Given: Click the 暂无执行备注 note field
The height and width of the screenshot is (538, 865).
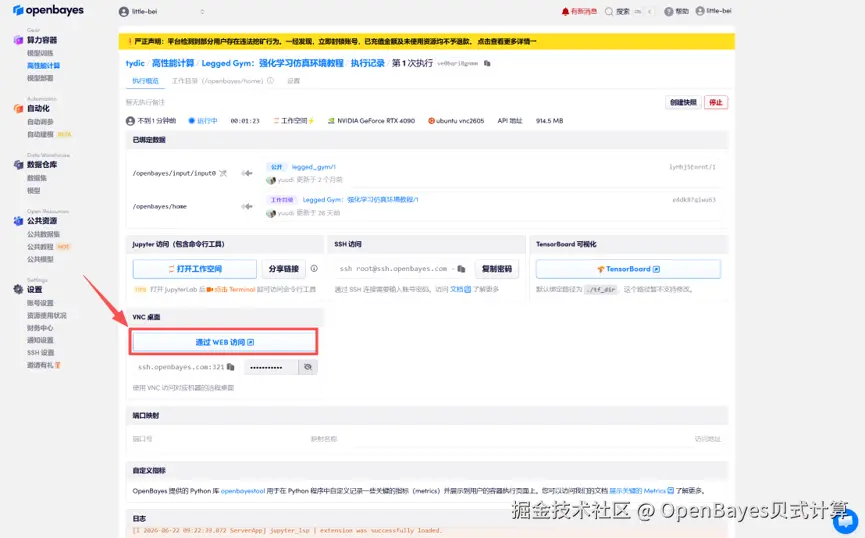Looking at the screenshot, I should click(x=146, y=103).
